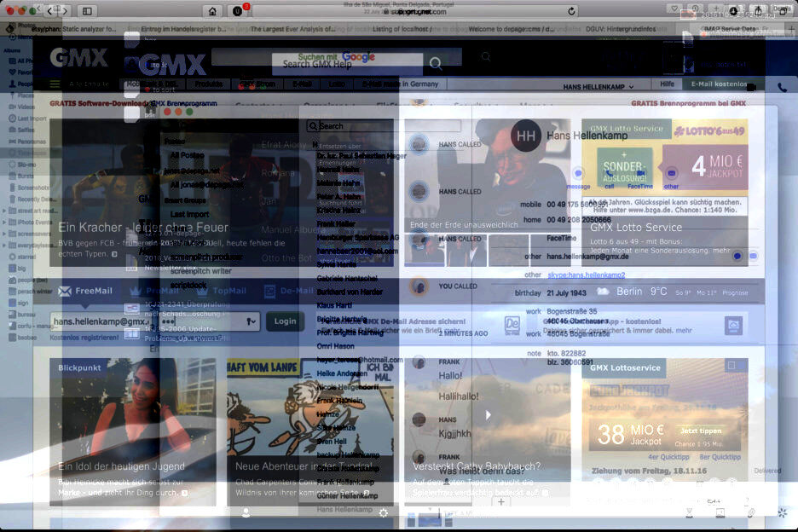Open the Produkte navigation item
798x532 pixels.
[x=209, y=84]
